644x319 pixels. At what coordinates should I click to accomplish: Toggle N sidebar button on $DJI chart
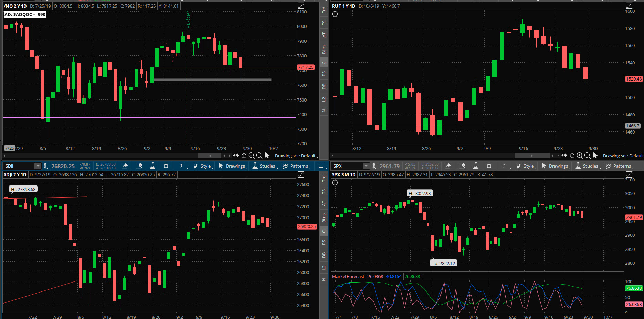point(324,279)
